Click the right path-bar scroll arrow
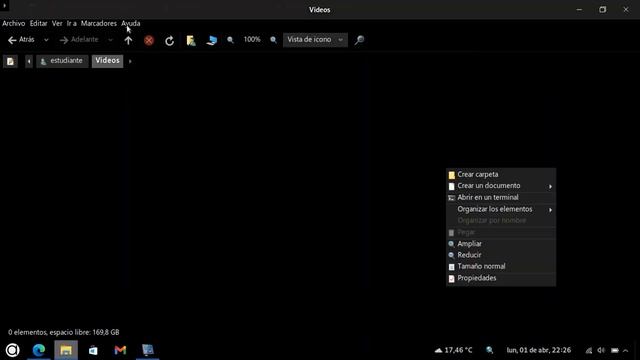640x360 pixels. 130,61
